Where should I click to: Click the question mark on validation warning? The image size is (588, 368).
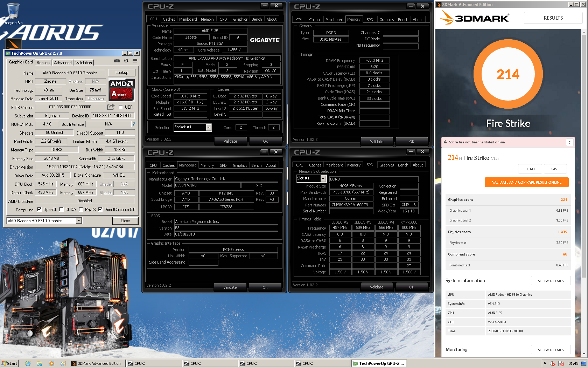(x=569, y=142)
